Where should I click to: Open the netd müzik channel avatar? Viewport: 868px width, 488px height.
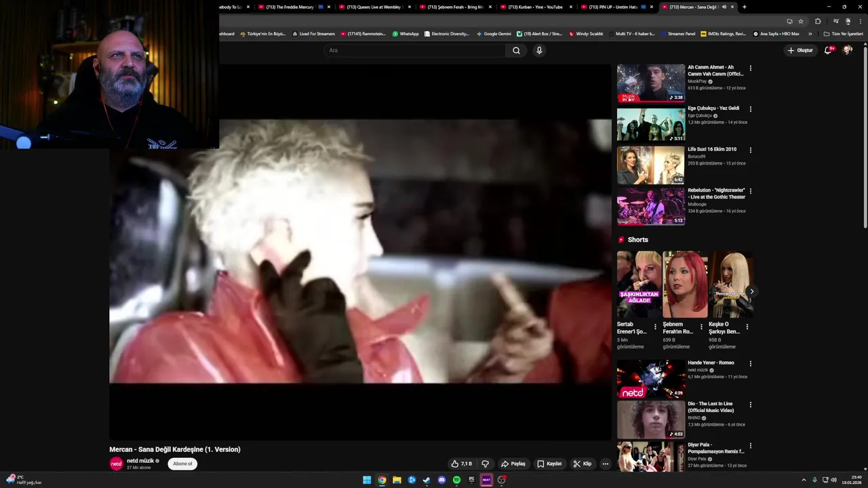[116, 464]
